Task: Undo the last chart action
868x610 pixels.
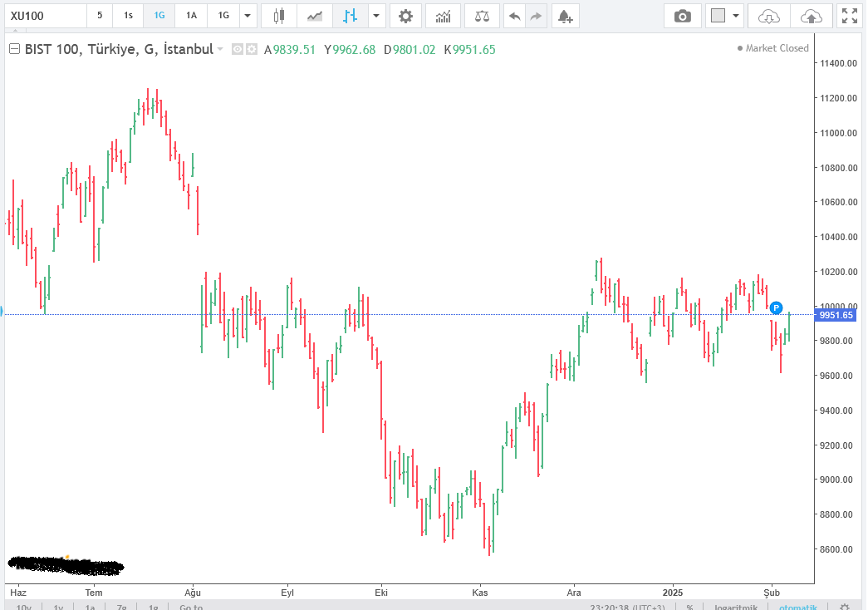Action: pos(515,16)
